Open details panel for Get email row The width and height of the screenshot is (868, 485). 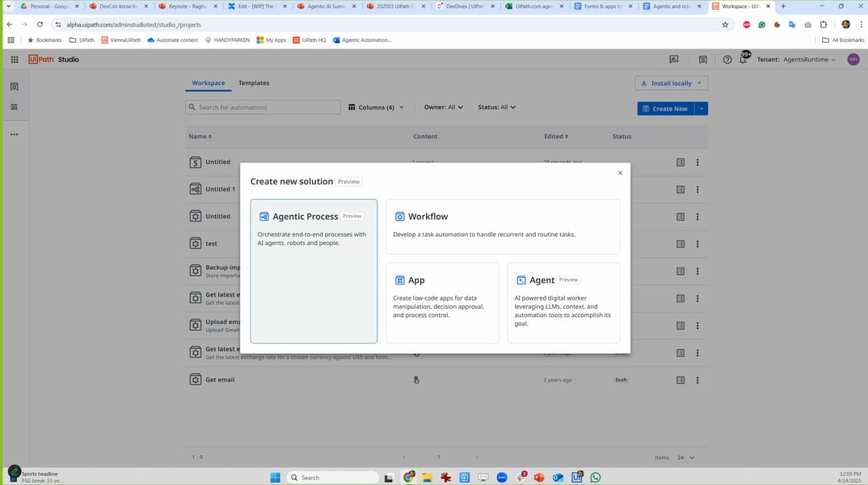click(x=680, y=380)
